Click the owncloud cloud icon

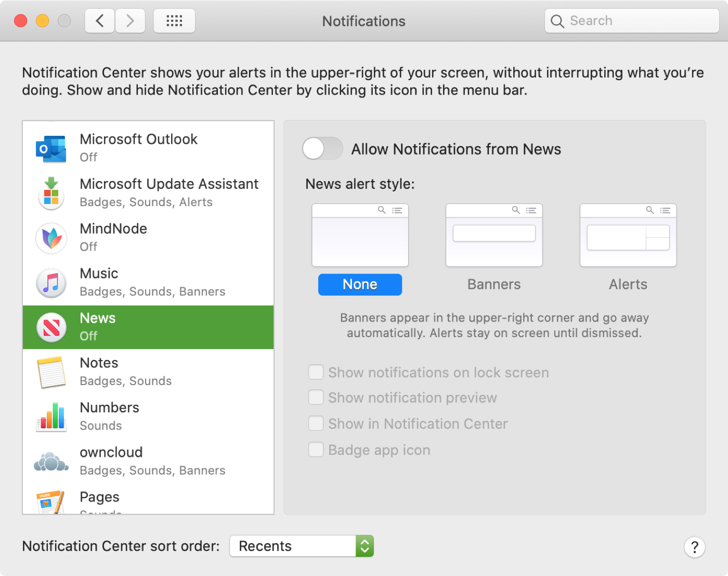coord(51,462)
